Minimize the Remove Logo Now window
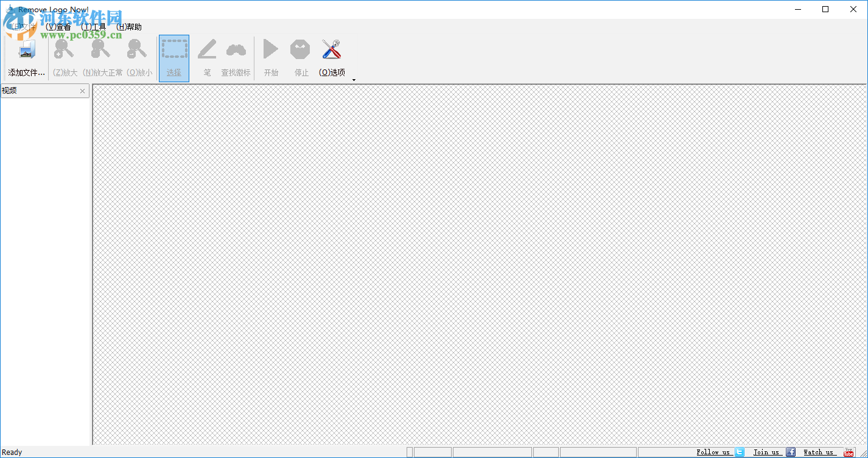 pos(797,9)
